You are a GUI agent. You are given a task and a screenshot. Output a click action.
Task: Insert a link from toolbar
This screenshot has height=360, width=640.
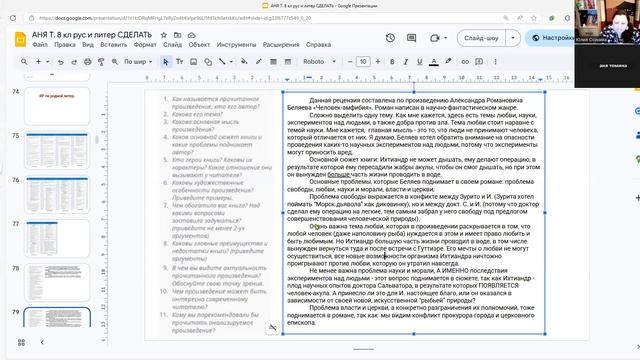tap(465, 62)
